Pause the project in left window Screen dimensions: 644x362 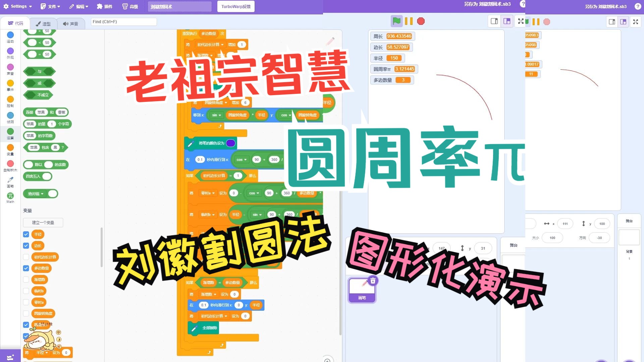[x=409, y=21]
